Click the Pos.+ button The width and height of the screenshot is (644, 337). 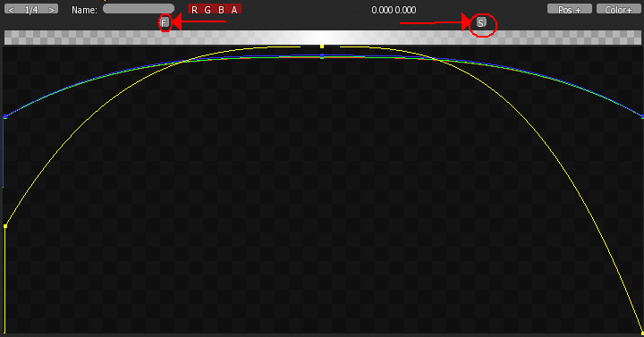[x=569, y=9]
